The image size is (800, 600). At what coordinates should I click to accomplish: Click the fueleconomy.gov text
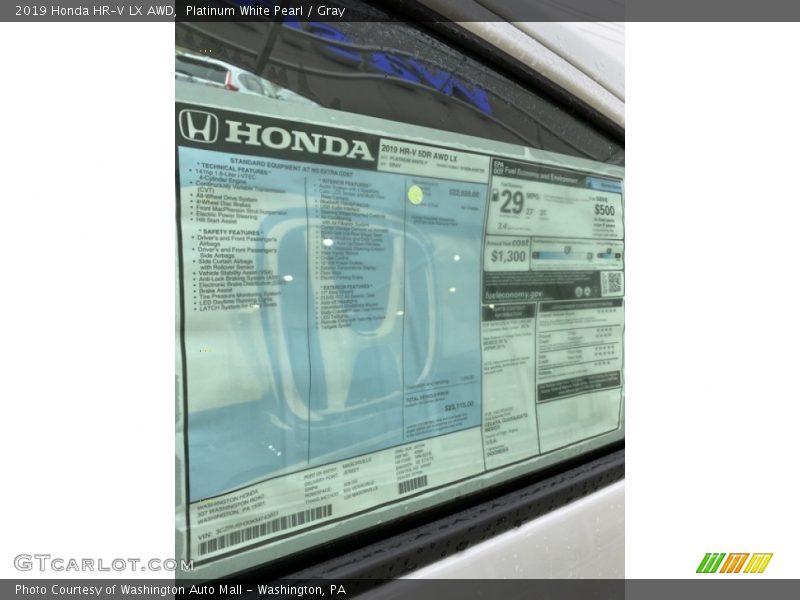click(514, 295)
